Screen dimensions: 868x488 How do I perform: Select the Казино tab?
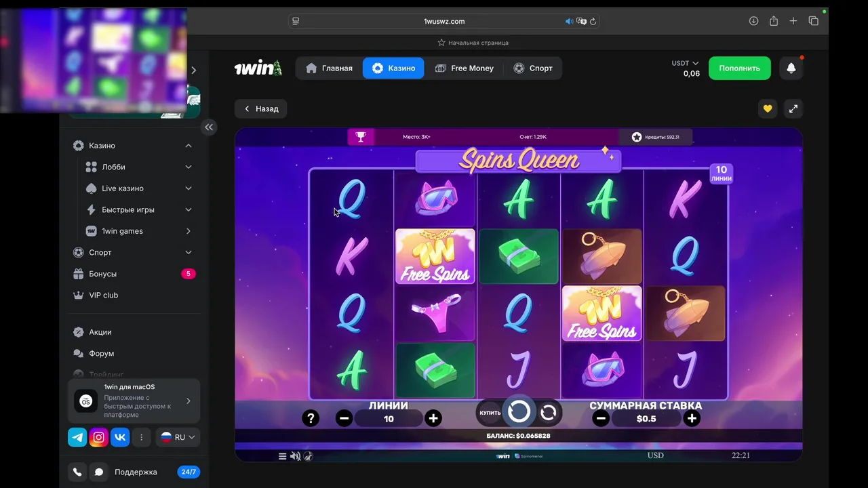coord(393,68)
